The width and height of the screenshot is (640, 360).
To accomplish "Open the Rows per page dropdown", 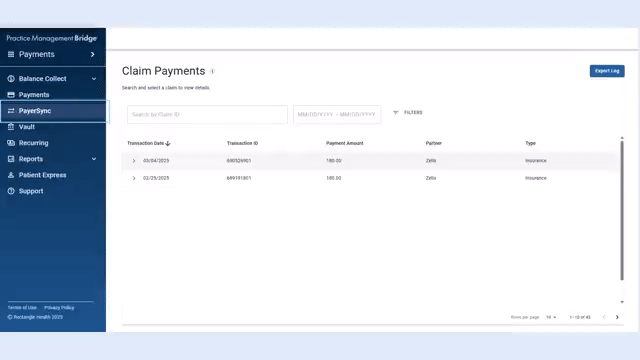I will click(x=551, y=317).
